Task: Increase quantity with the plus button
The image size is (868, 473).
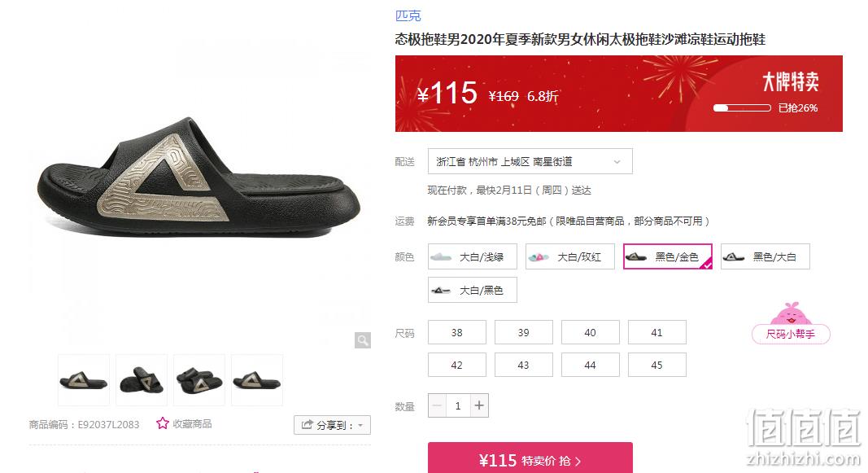Action: click(x=479, y=406)
